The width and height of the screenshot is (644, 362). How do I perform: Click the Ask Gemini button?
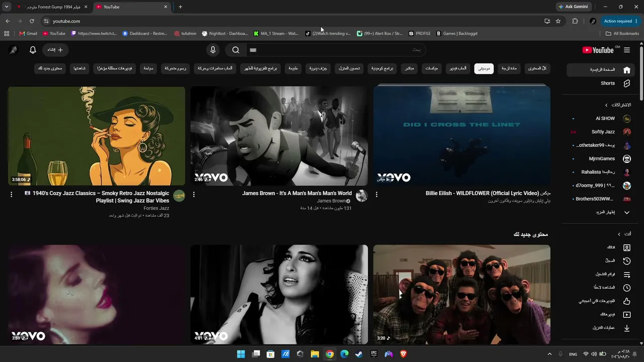pyautogui.click(x=573, y=7)
